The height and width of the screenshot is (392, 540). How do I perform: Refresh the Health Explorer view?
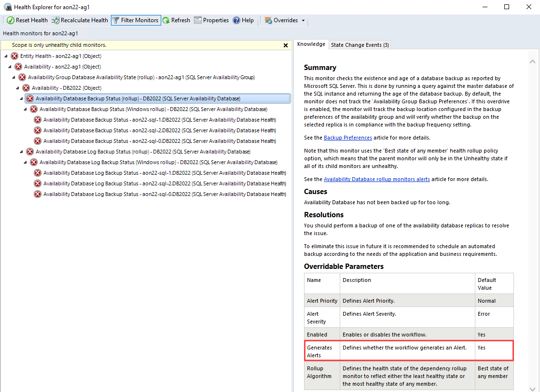(x=176, y=20)
